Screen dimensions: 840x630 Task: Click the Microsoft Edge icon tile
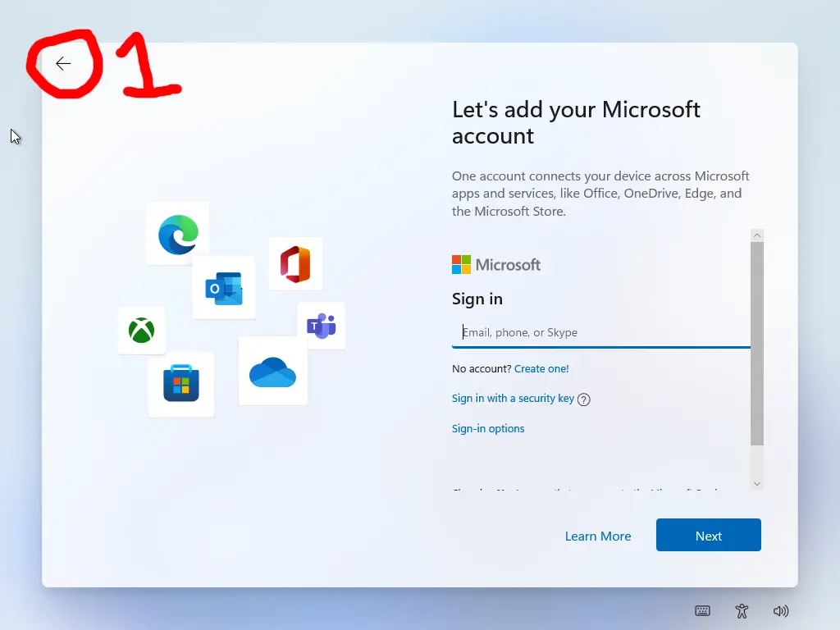tap(178, 234)
